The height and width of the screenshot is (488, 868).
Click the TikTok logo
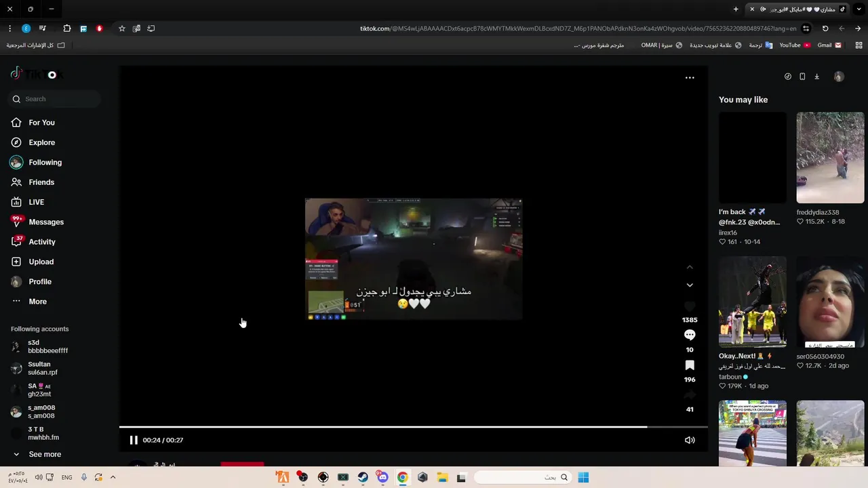[37, 74]
